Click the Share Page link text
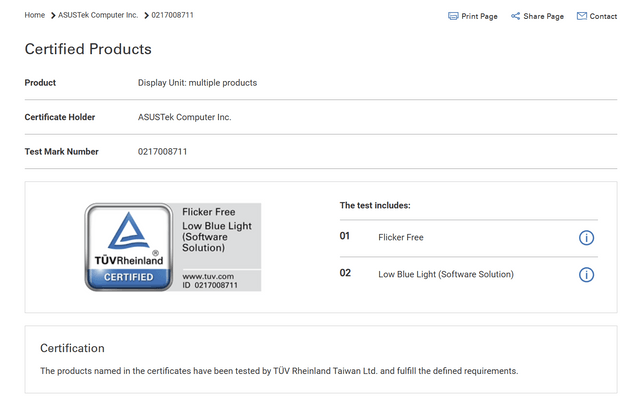This screenshot has height=405, width=640. coord(543,16)
